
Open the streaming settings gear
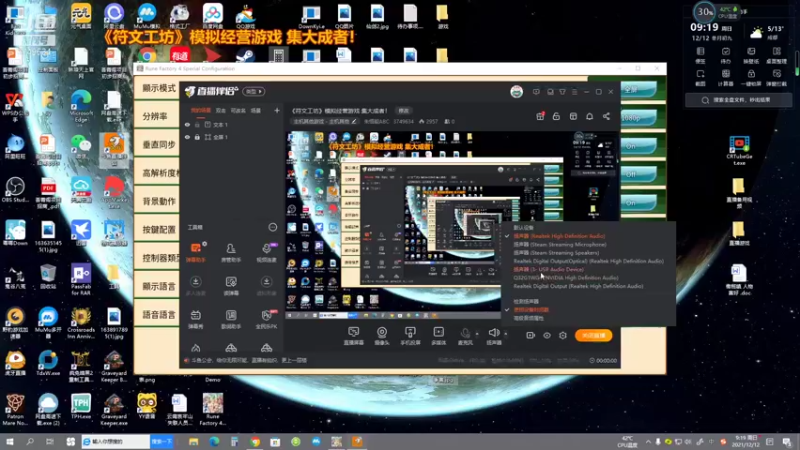[x=563, y=336]
